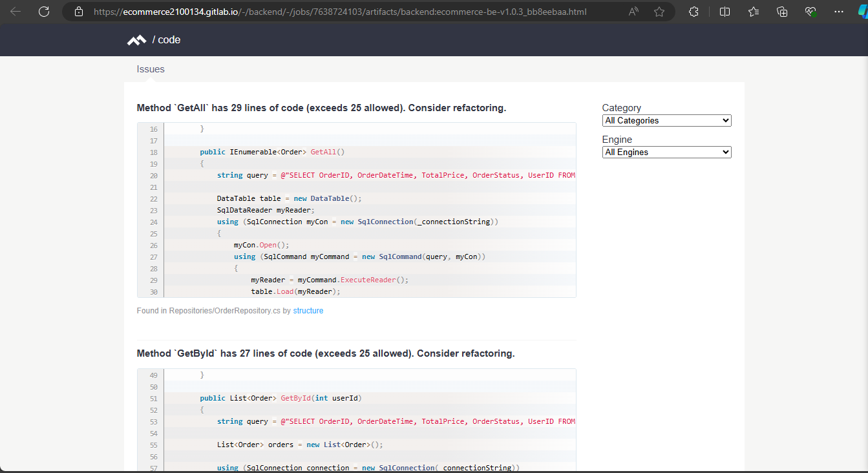The width and height of the screenshot is (868, 473).
Task: Open the browser essentials heart icon
Action: 811,12
